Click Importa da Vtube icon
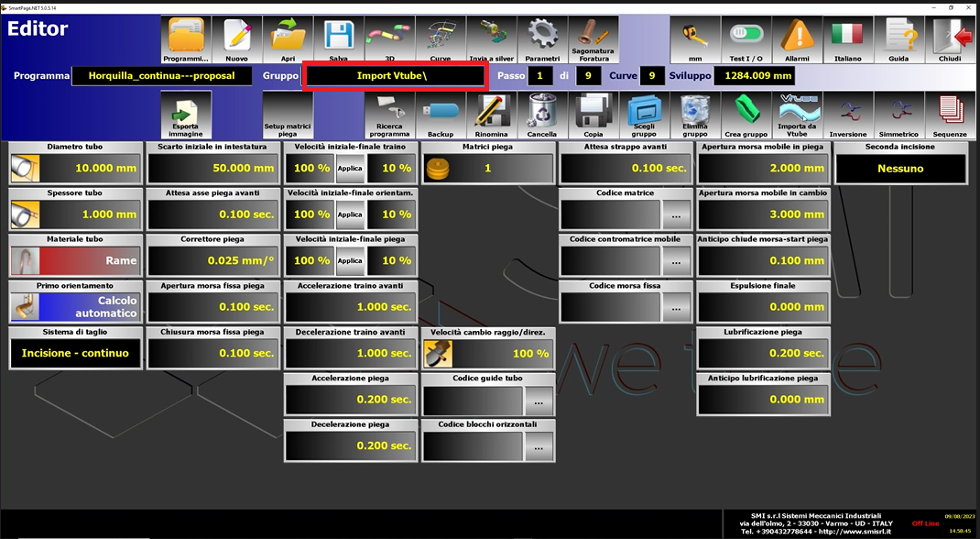 coord(797,115)
